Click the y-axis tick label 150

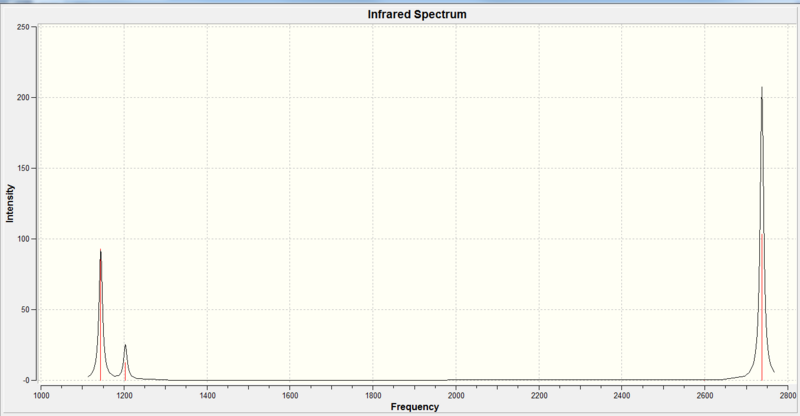(x=23, y=168)
